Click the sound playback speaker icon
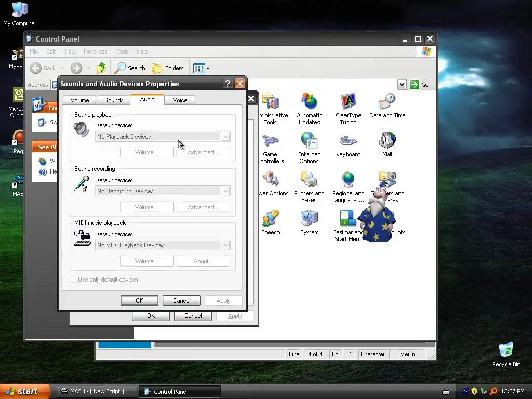The height and width of the screenshot is (399, 532). pos(82,129)
